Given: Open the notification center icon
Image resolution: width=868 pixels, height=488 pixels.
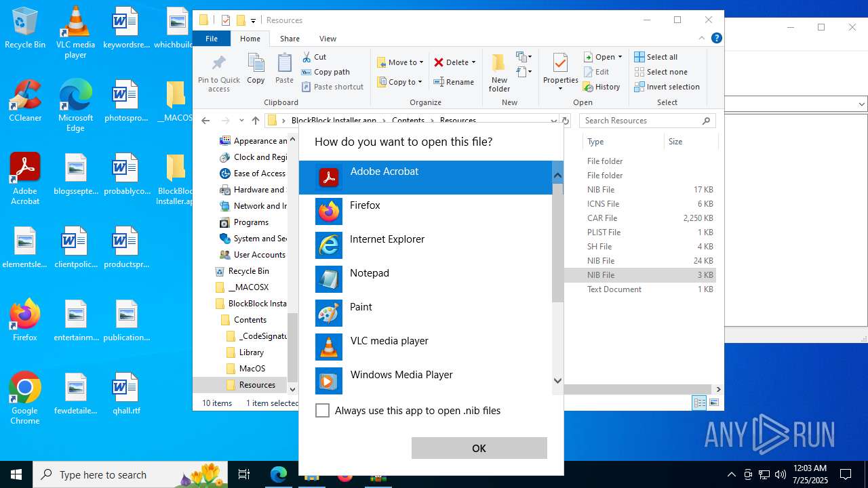Looking at the screenshot, I should pyautogui.click(x=846, y=474).
